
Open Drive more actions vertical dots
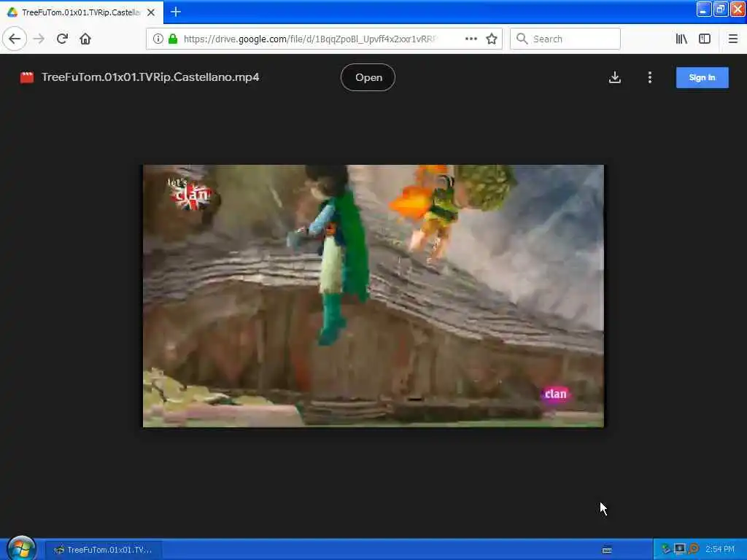(649, 77)
